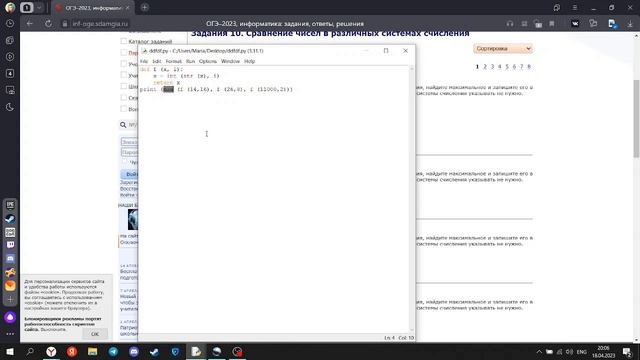Open the Help menu in IDLE
Viewport: 640px width, 360px height.
[249, 61]
